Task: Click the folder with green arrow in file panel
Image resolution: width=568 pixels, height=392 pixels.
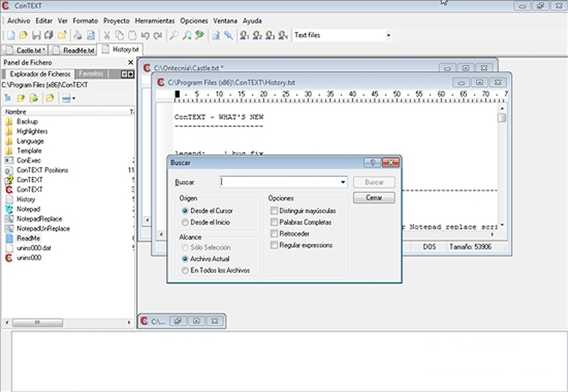Action: [33, 98]
